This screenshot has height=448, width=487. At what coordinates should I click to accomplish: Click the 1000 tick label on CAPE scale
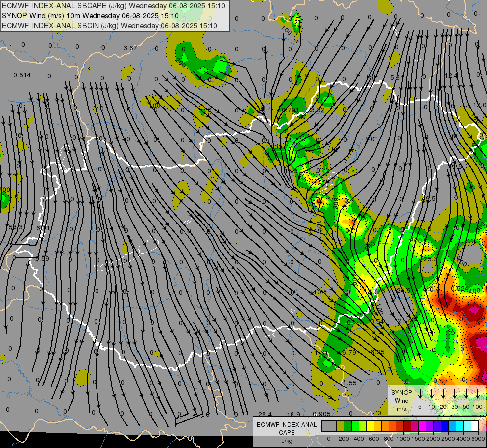[403, 439]
